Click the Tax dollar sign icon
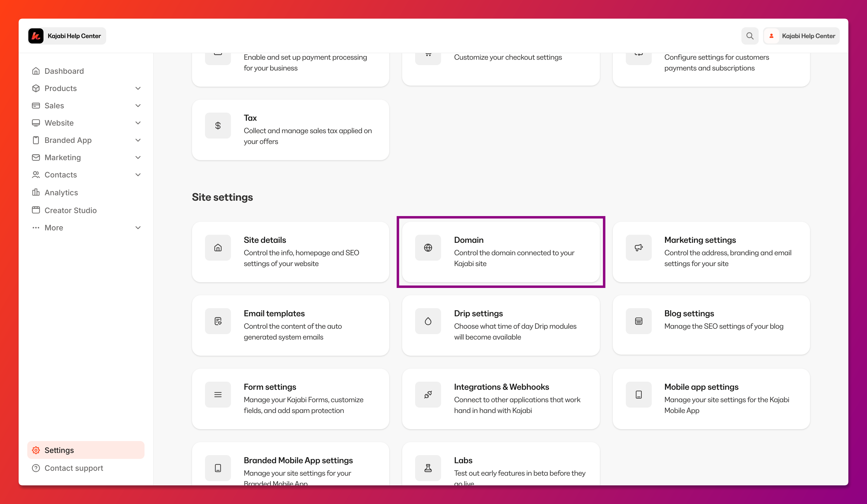Screen dimensions: 867x504 pyautogui.click(x=218, y=126)
